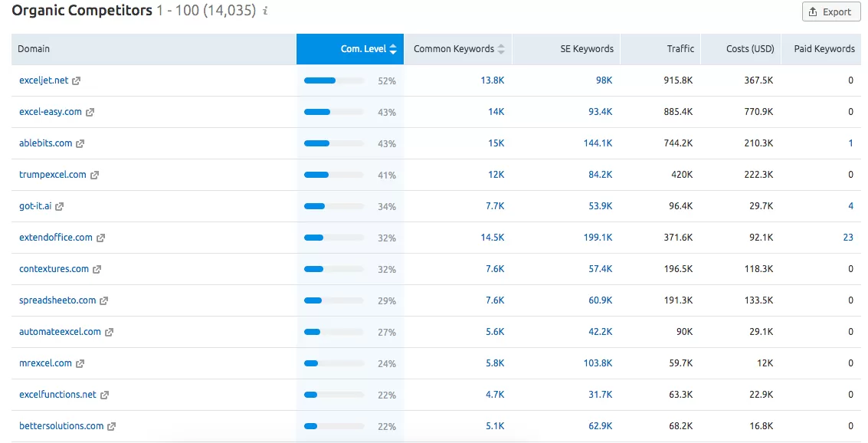
Task: Open mrexcel.com external link icon
Action: pyautogui.click(x=80, y=364)
